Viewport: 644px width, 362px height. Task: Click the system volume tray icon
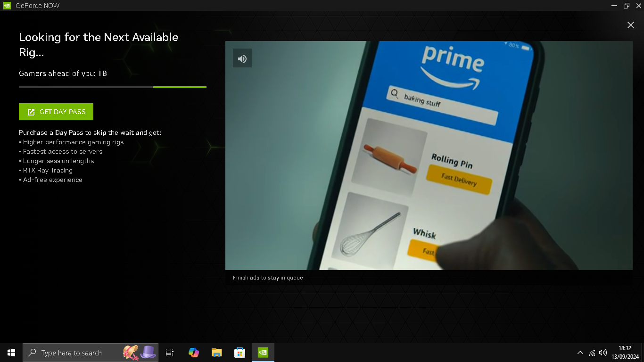click(x=603, y=353)
